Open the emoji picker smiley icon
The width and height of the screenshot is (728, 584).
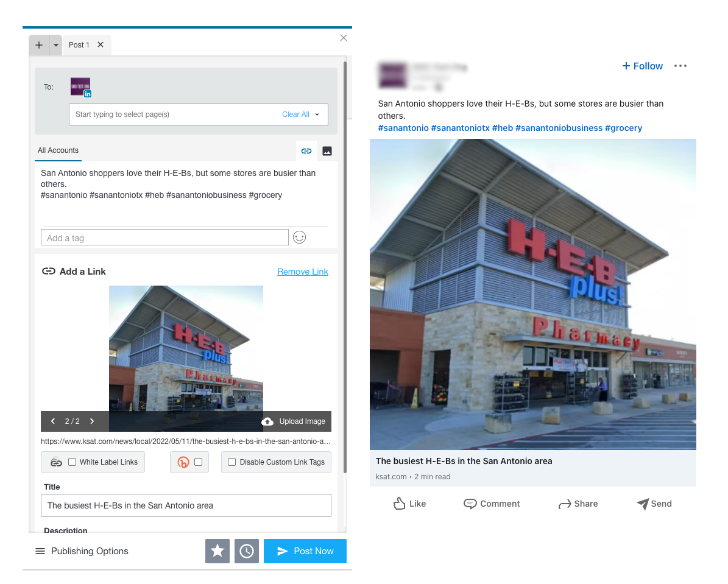pos(300,237)
